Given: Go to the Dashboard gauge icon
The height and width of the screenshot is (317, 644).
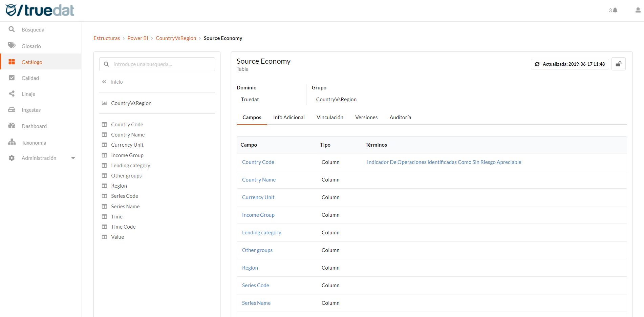Looking at the screenshot, I should click(34, 126).
